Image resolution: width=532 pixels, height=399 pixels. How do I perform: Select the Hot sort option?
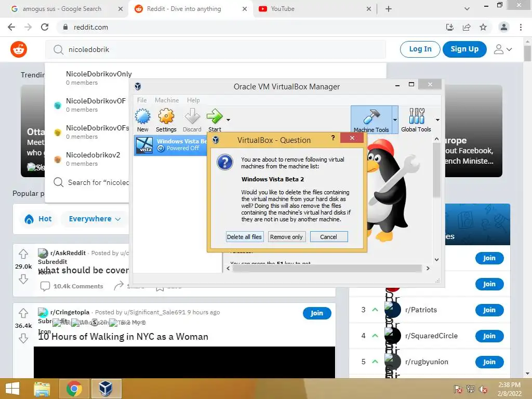(x=38, y=219)
